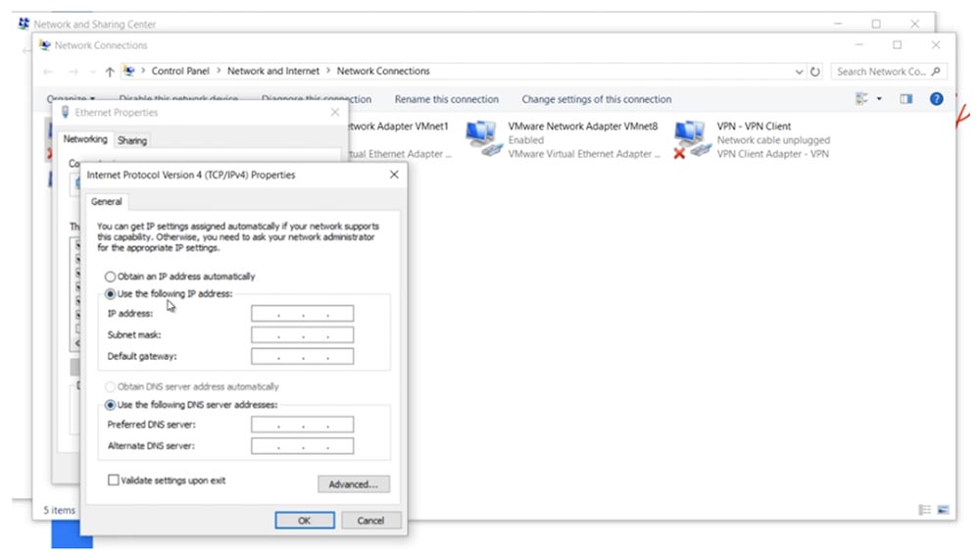This screenshot has width=980, height=560.
Task: Click the VPN - VPN Client label
Action: click(754, 126)
